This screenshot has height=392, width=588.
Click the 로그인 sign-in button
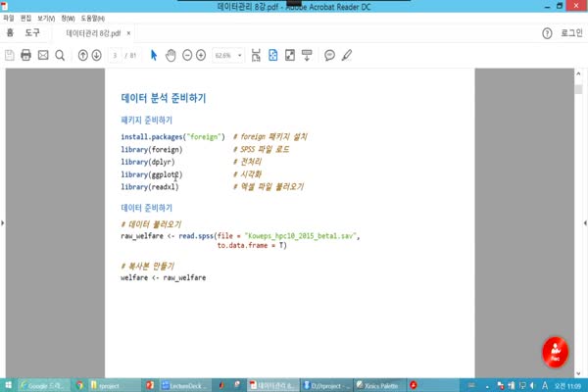coord(570,33)
